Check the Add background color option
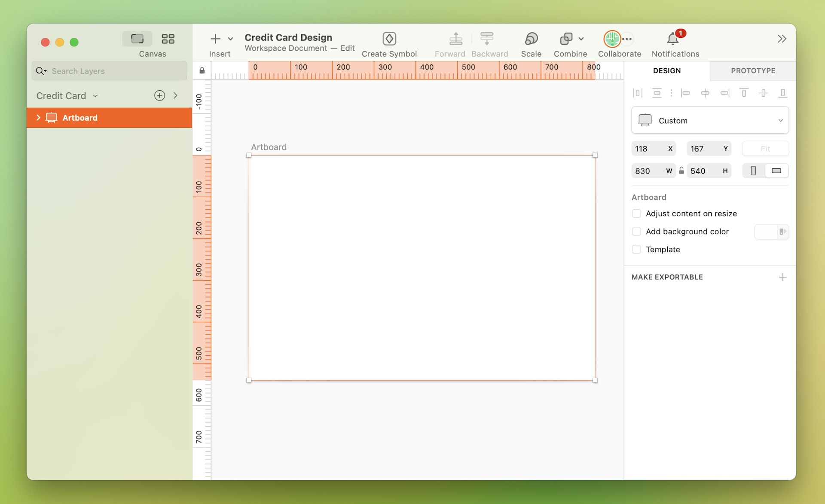This screenshot has width=825, height=504. (636, 231)
